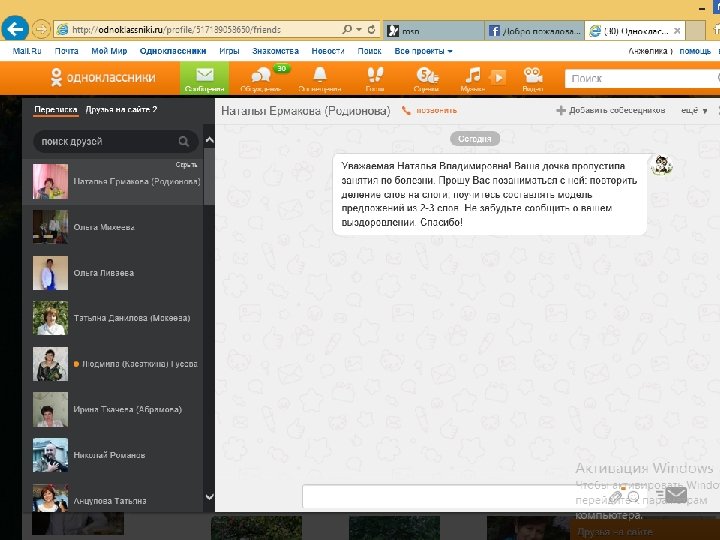The image size is (720, 540).
Task: Open Mail.Ru link
Action: [x=27, y=51]
